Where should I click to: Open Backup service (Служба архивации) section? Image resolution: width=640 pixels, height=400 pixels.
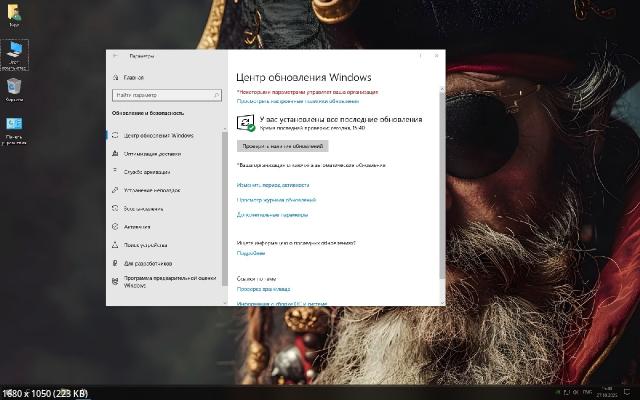pyautogui.click(x=148, y=172)
